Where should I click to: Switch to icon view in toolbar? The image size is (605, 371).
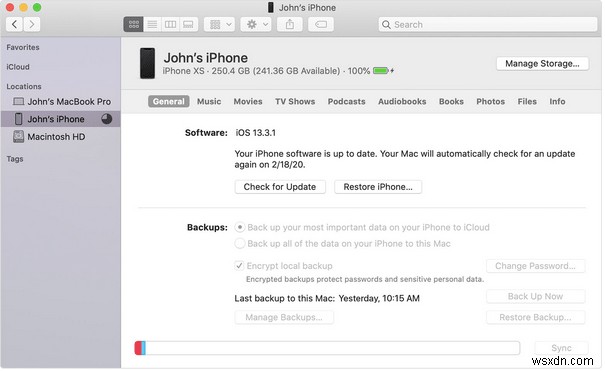coord(134,24)
